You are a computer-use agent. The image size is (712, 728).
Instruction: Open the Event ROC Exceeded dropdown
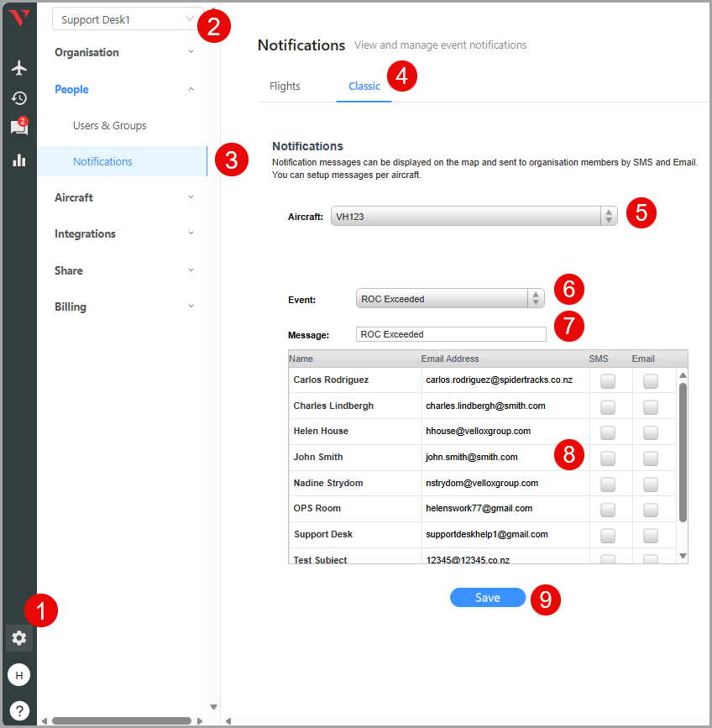[x=450, y=298]
